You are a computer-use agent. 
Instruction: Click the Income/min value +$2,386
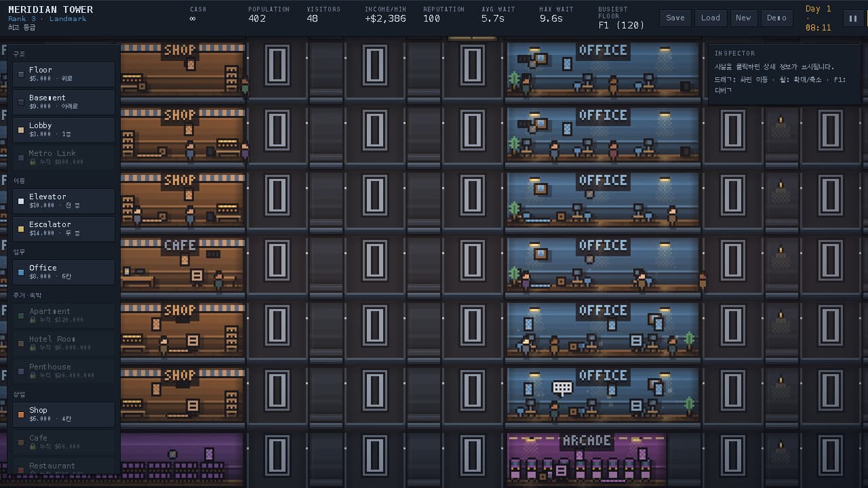pos(385,19)
